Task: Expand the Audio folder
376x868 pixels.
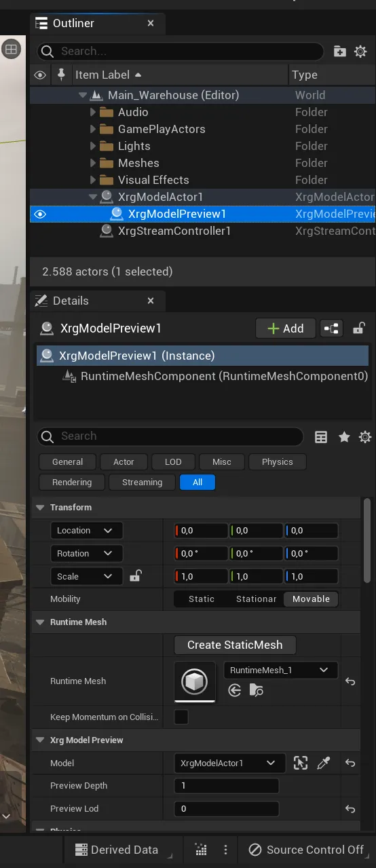Action: tap(94, 112)
